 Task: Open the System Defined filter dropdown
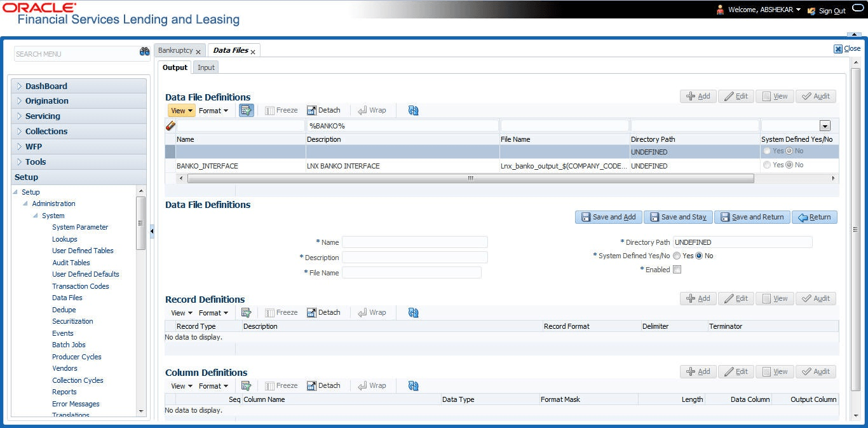pyautogui.click(x=825, y=126)
